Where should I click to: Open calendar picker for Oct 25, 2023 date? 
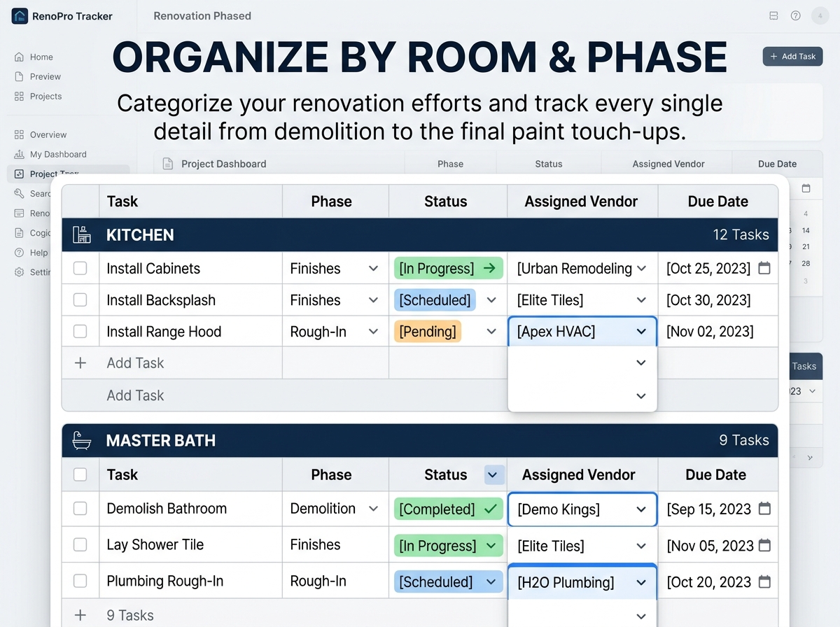(x=764, y=268)
